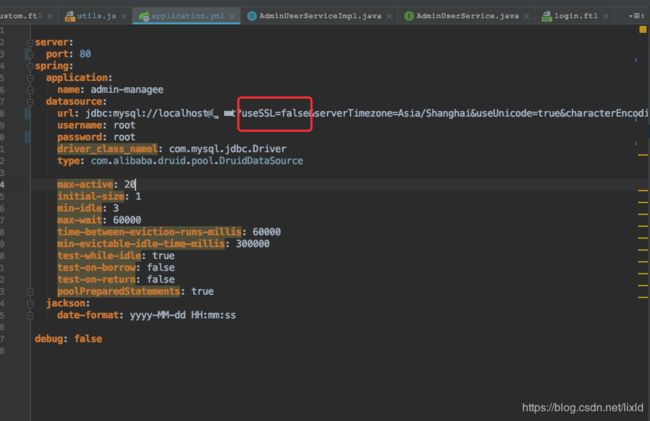The image size is (650, 421).
Task: Click the test-while-idle key
Action: pos(99,256)
